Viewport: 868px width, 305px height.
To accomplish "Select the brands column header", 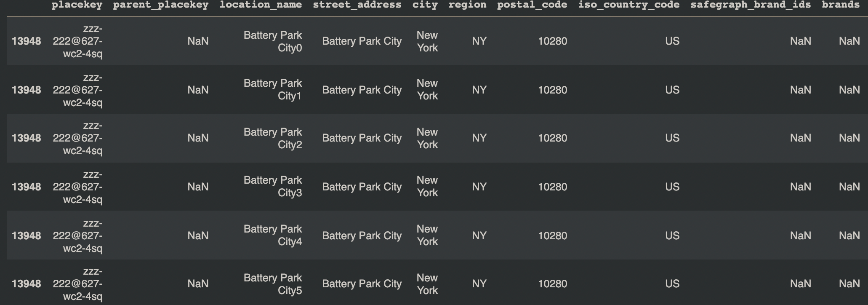I will coord(841,5).
